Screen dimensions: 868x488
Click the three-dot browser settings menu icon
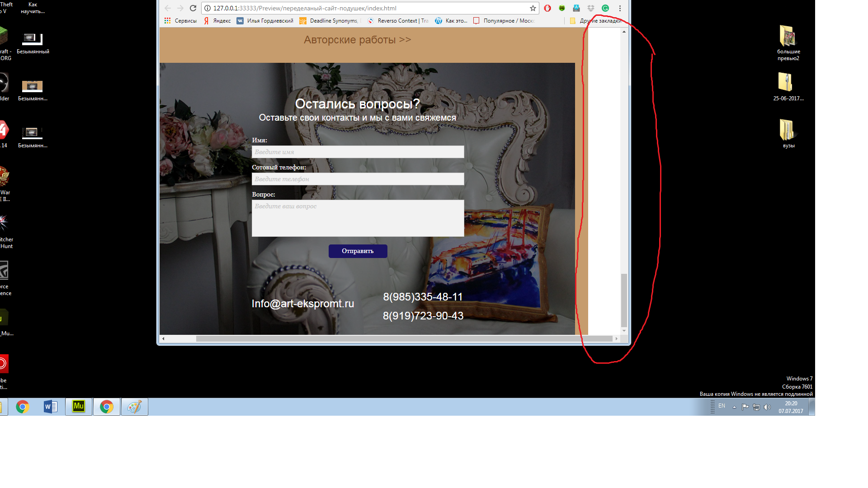[x=621, y=8]
